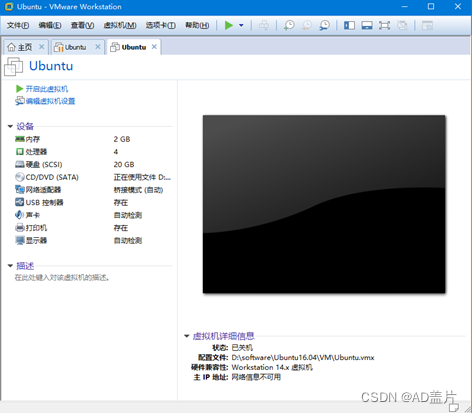Viewport: 472px width, 413px height.
Task: Click the description field 在此处键入对该虚拟机的描述
Action: pos(62,277)
